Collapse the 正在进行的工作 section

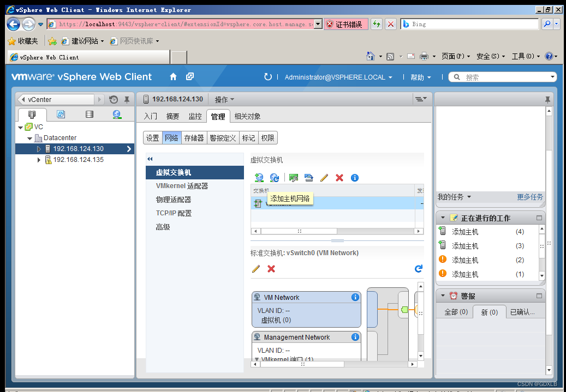click(443, 218)
